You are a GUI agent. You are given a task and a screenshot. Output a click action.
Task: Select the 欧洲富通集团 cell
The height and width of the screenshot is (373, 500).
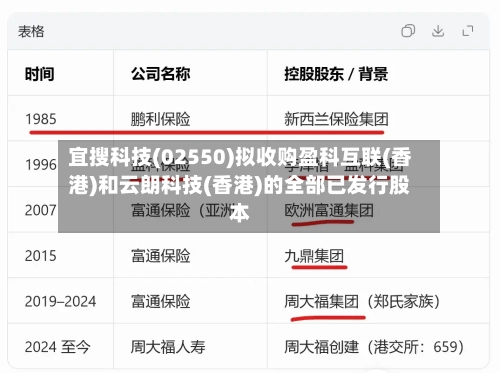tap(329, 210)
